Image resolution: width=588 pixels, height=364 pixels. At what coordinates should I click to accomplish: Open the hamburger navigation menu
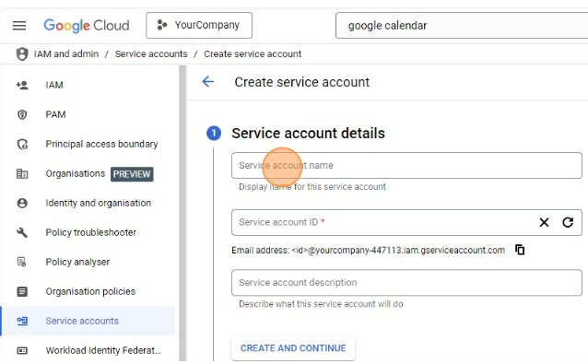tap(19, 26)
